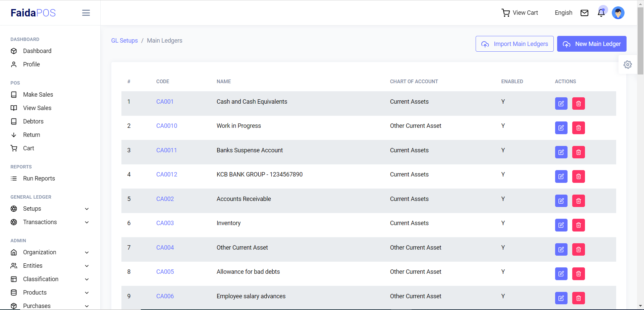Edit the Accounts Receivable ledger
Viewport: 644px width, 310px height.
pyautogui.click(x=561, y=201)
